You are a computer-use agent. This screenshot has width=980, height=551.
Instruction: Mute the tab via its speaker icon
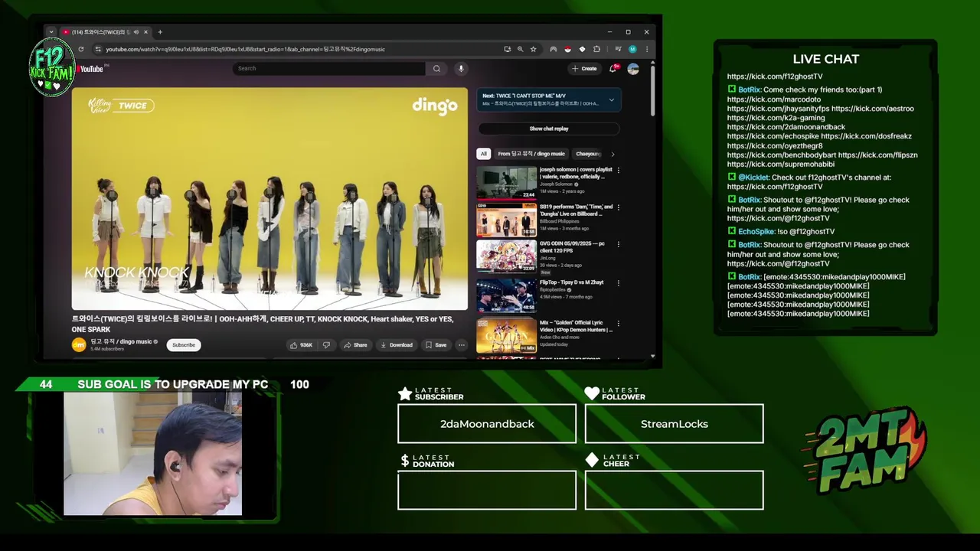(x=136, y=32)
